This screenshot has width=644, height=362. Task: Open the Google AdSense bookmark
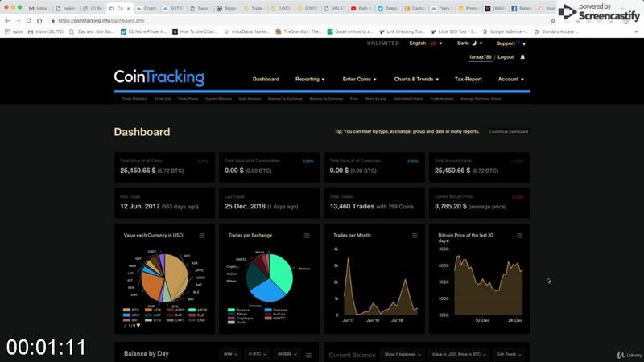pos(505,31)
